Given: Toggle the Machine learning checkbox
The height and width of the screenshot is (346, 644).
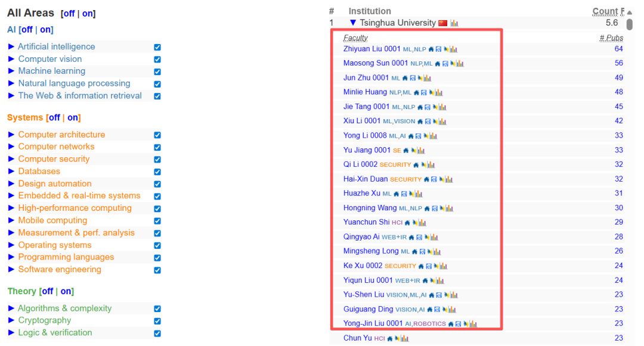Looking at the screenshot, I should coord(157,71).
